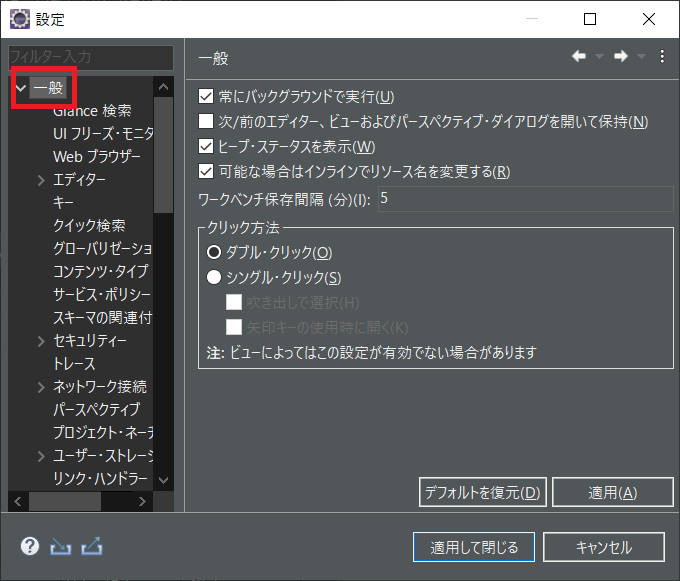Screen dimensions: 680x581
Task: Click the tree scroll-left arrow
Action: [x=18, y=502]
